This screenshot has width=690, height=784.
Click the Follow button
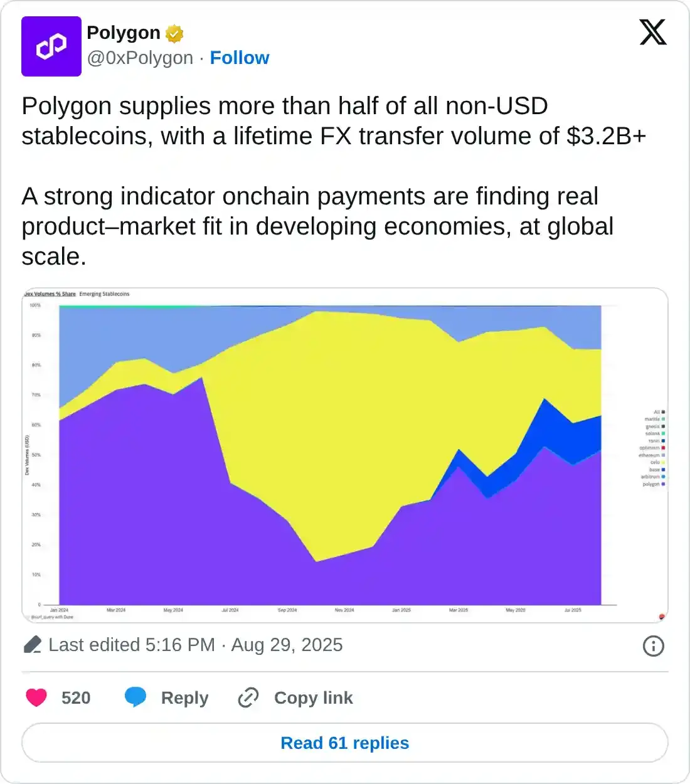click(x=240, y=58)
